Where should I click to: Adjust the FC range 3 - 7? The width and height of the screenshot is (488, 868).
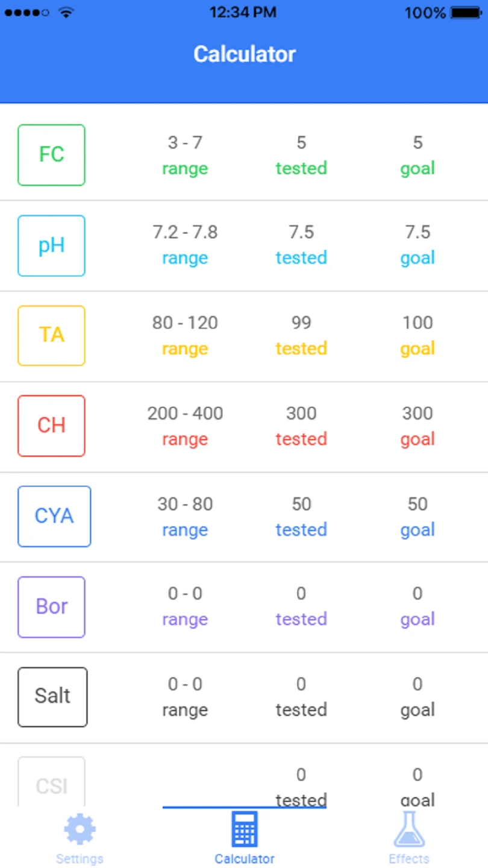point(185,143)
